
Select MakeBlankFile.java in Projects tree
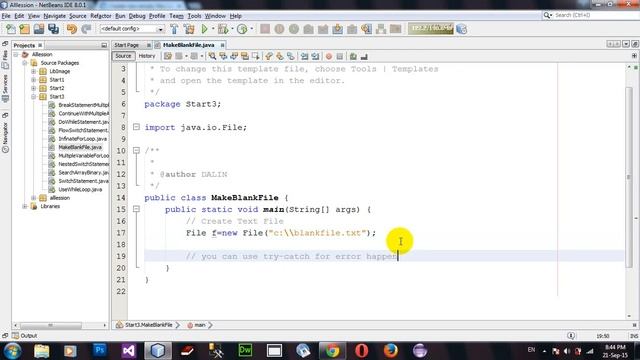(x=80, y=147)
